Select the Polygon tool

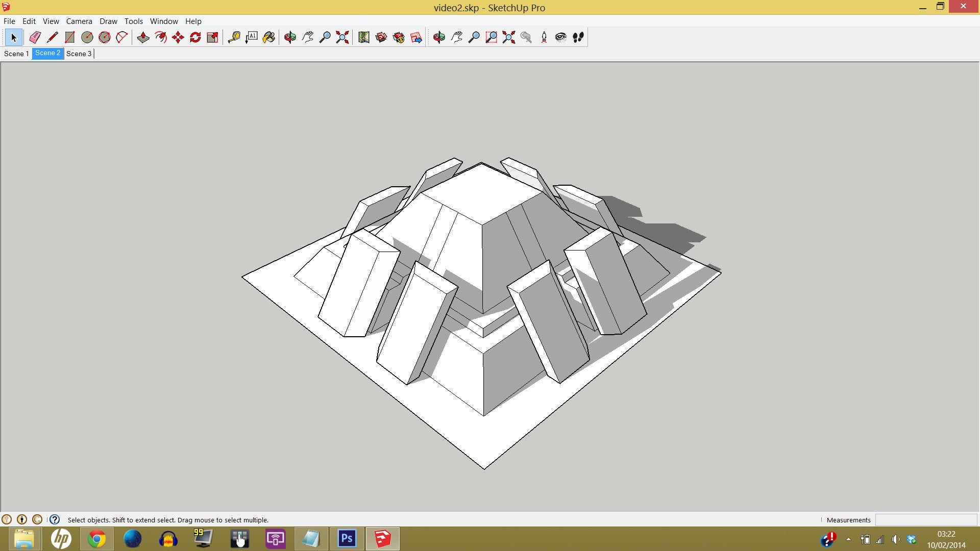pos(104,37)
